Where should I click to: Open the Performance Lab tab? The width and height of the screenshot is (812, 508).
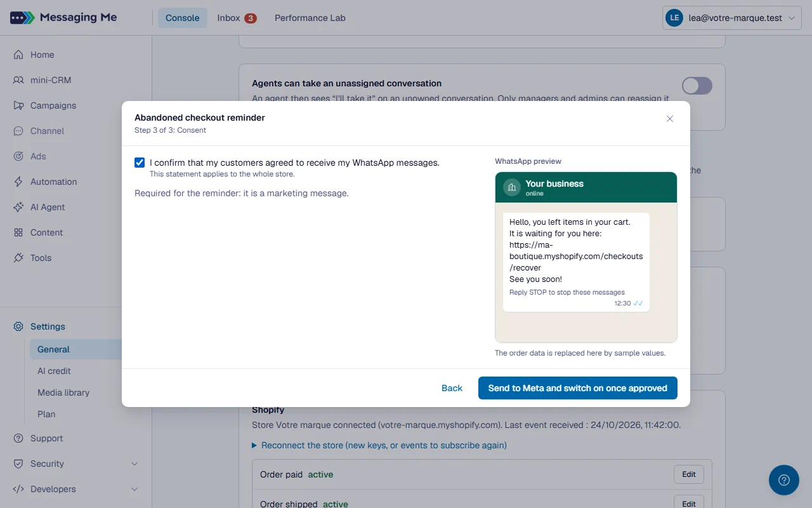point(310,18)
